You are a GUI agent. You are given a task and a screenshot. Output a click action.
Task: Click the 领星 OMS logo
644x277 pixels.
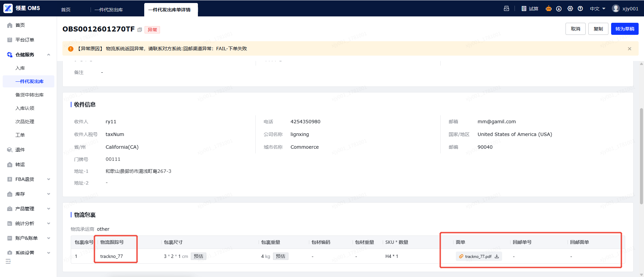22,8
